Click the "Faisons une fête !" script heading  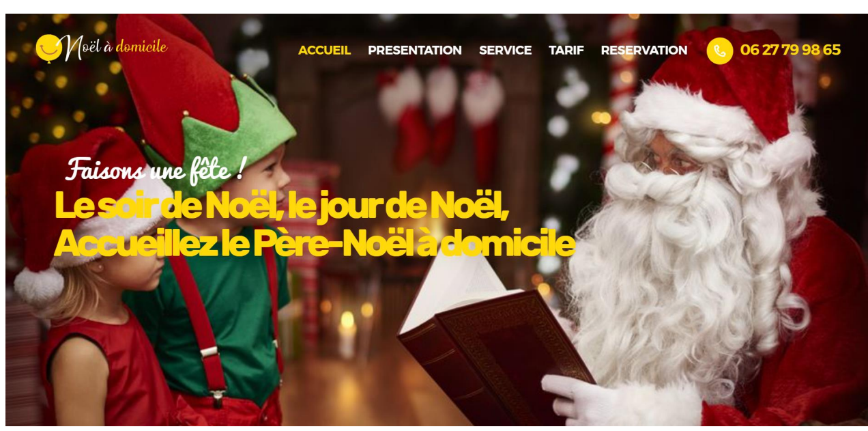tap(156, 169)
